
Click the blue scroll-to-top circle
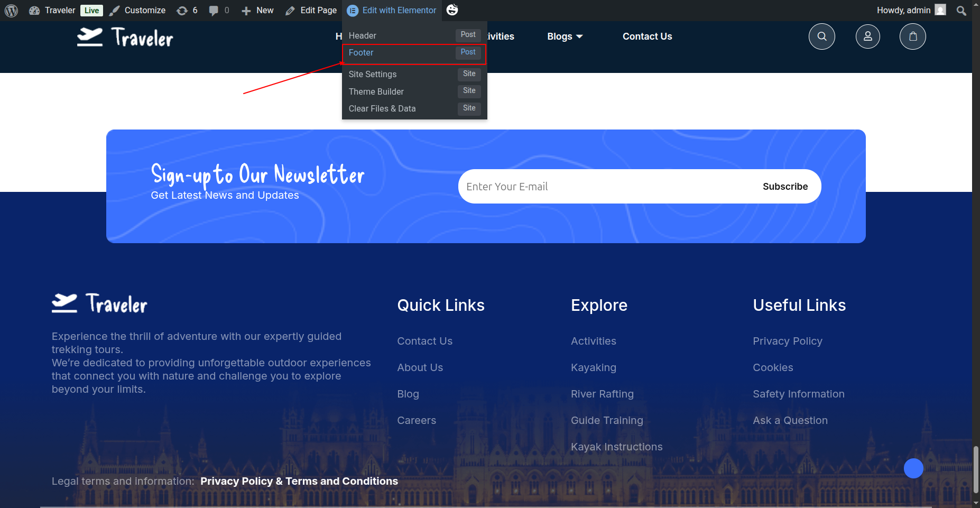tap(913, 468)
